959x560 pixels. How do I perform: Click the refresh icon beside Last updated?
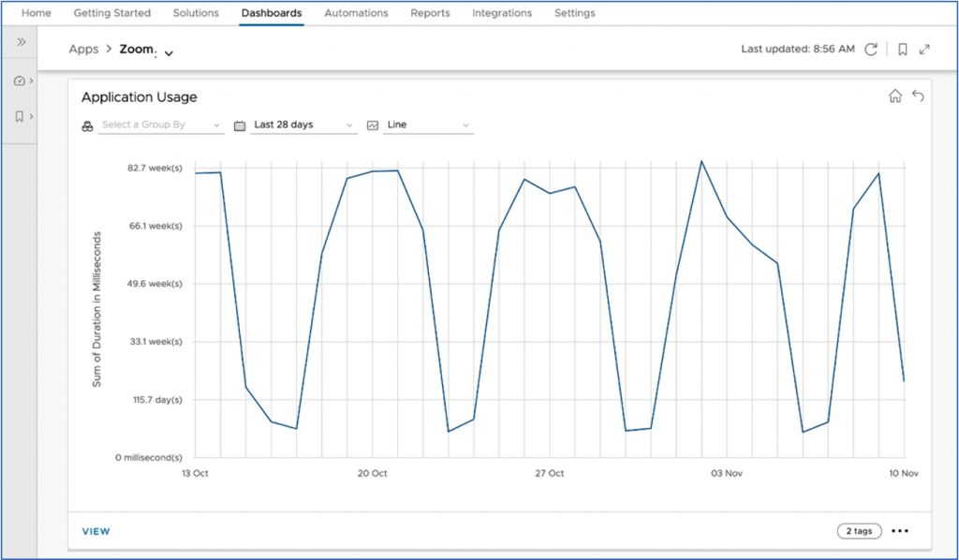pyautogui.click(x=871, y=50)
